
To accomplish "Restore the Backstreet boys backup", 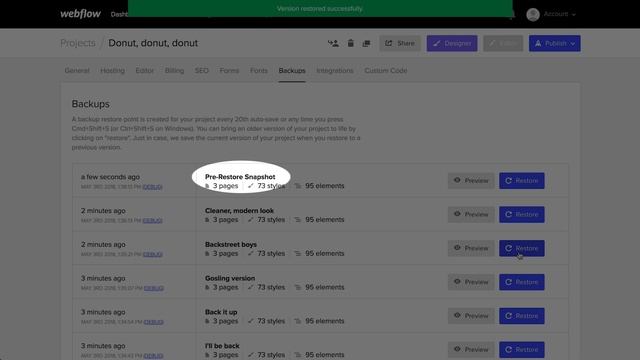I will coord(522,248).
